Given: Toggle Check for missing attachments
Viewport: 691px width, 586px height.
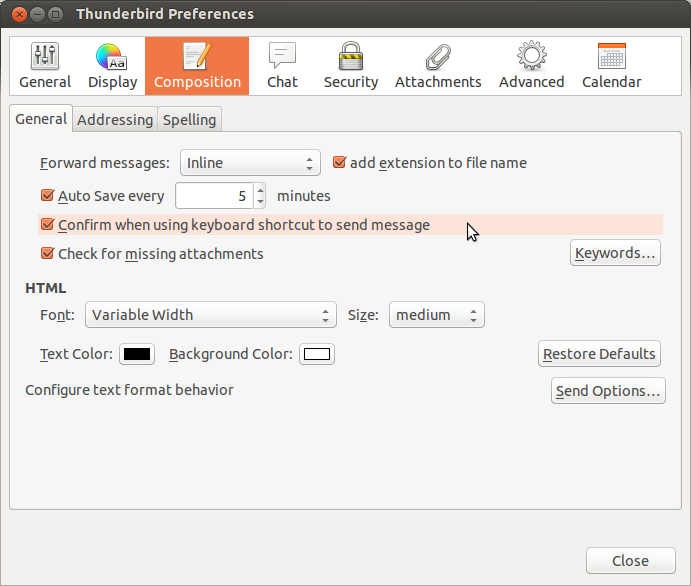Looking at the screenshot, I should [x=47, y=254].
